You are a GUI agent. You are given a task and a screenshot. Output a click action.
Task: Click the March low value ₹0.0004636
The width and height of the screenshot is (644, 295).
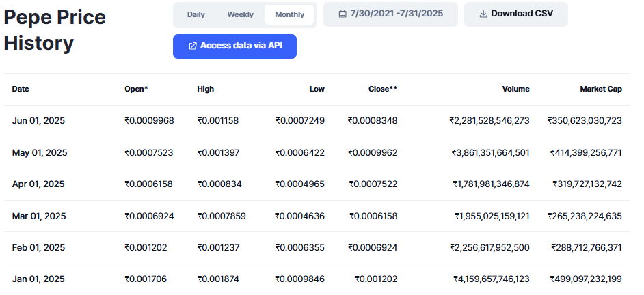pyautogui.click(x=300, y=216)
